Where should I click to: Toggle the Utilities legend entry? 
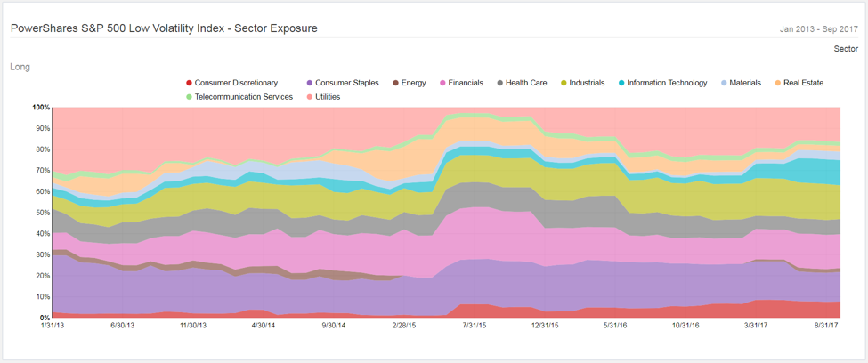click(323, 97)
